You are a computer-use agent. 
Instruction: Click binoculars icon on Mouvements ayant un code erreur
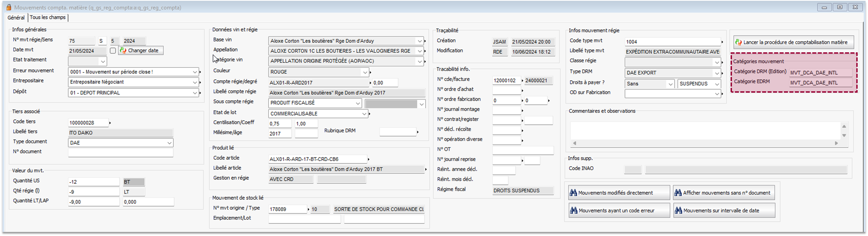573,210
